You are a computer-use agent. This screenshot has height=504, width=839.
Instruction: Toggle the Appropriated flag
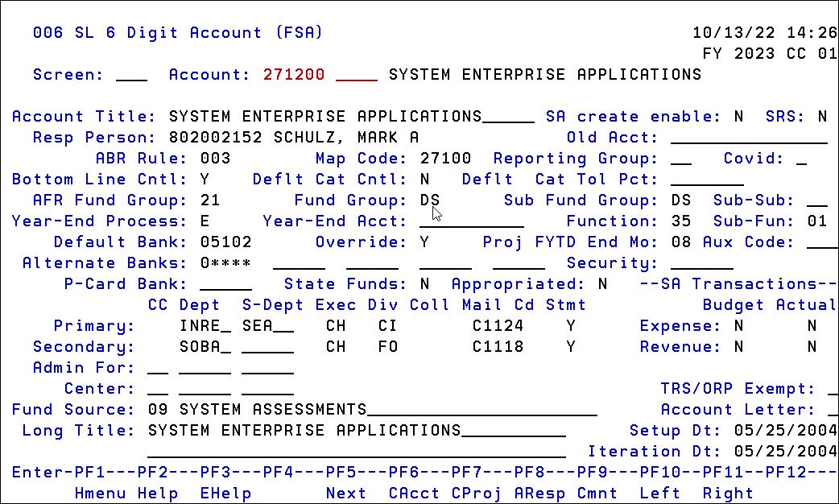tap(602, 283)
